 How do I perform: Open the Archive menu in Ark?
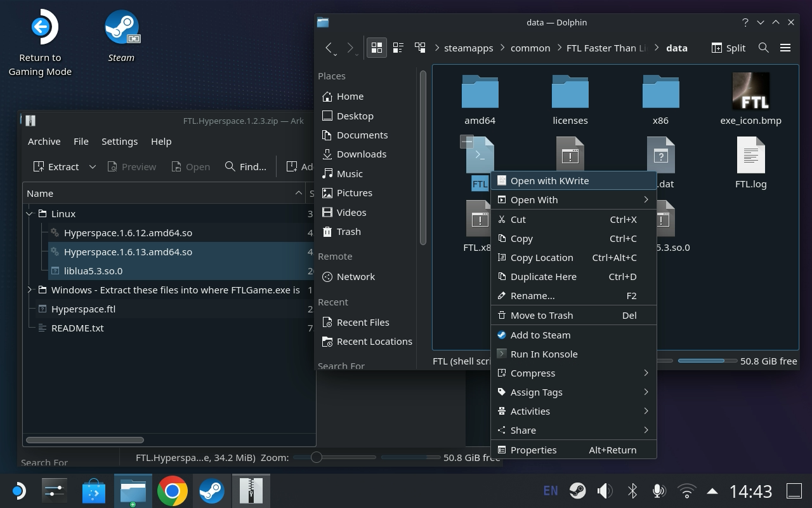(x=44, y=141)
